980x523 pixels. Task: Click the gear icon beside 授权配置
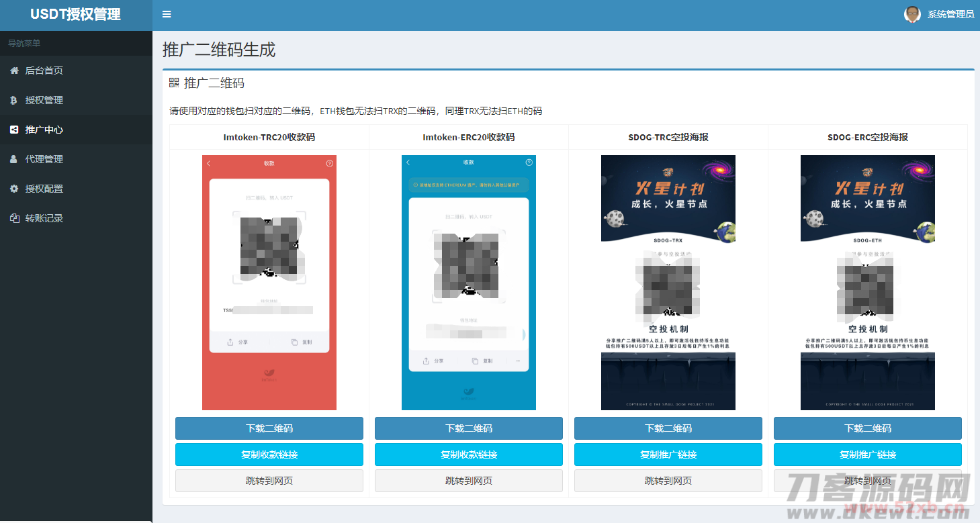(14, 189)
